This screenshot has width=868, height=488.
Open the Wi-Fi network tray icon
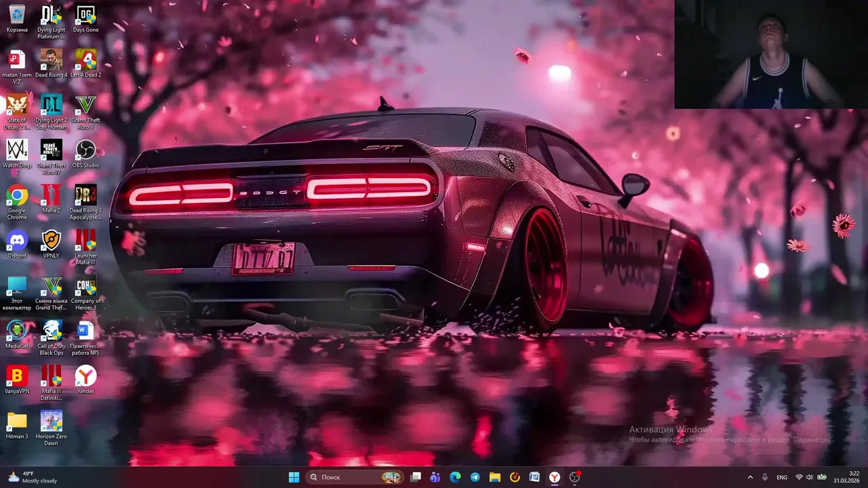click(799, 477)
